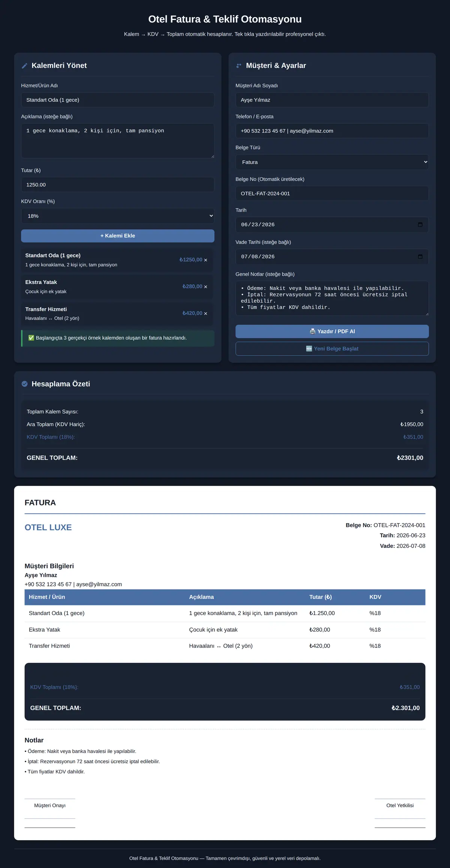Focus the Telefon / E-posta field

pos(332,131)
